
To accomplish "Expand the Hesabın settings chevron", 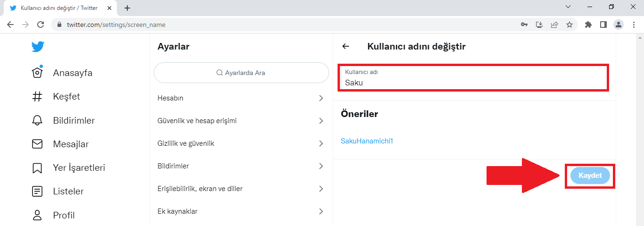I will 321,98.
